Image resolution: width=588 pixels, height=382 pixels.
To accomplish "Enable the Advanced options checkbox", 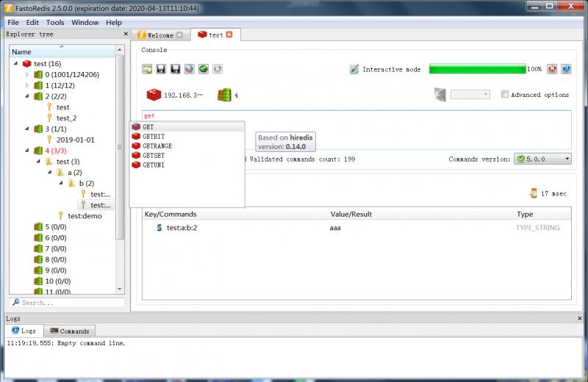I will 505,95.
